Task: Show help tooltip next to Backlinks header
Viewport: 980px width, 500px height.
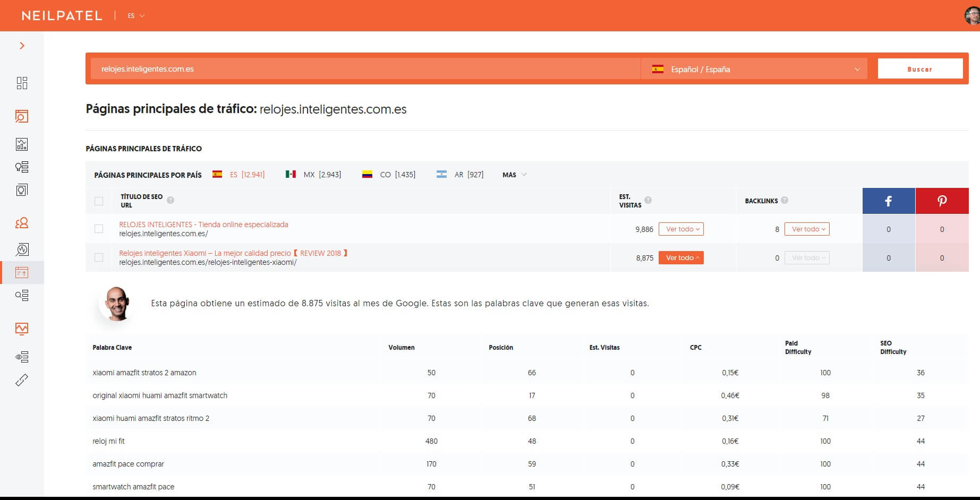Action: pyautogui.click(x=785, y=201)
